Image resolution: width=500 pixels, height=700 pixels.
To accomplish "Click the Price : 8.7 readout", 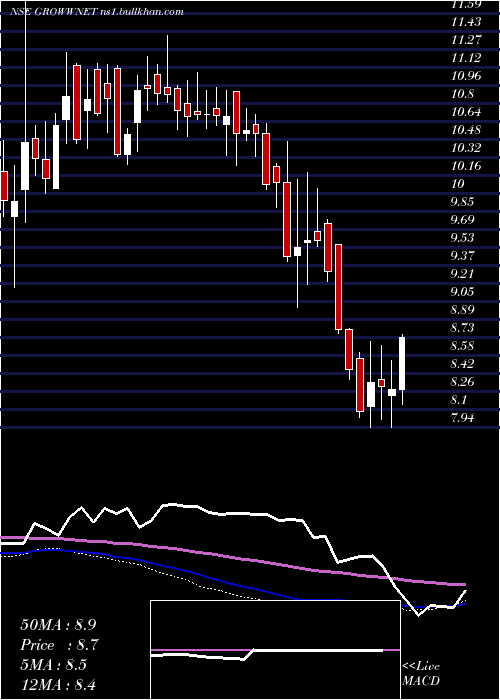I will click(60, 645).
